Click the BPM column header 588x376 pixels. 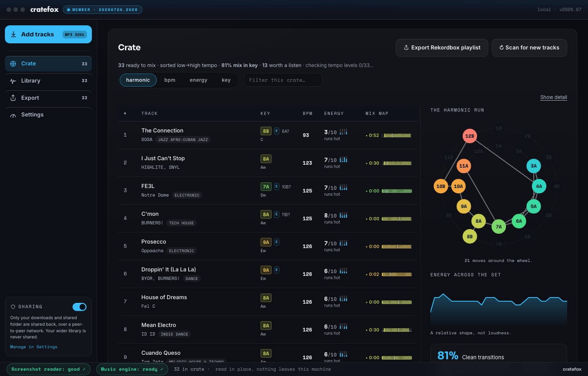pos(307,114)
